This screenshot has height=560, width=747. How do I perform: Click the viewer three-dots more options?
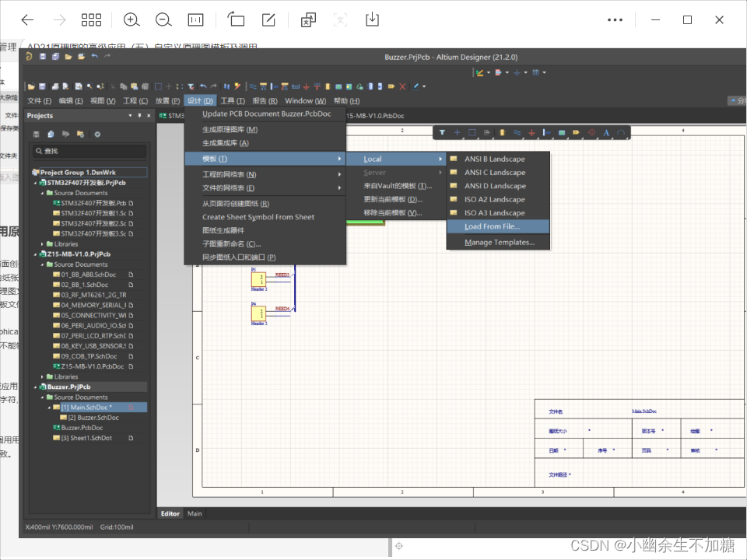615,20
